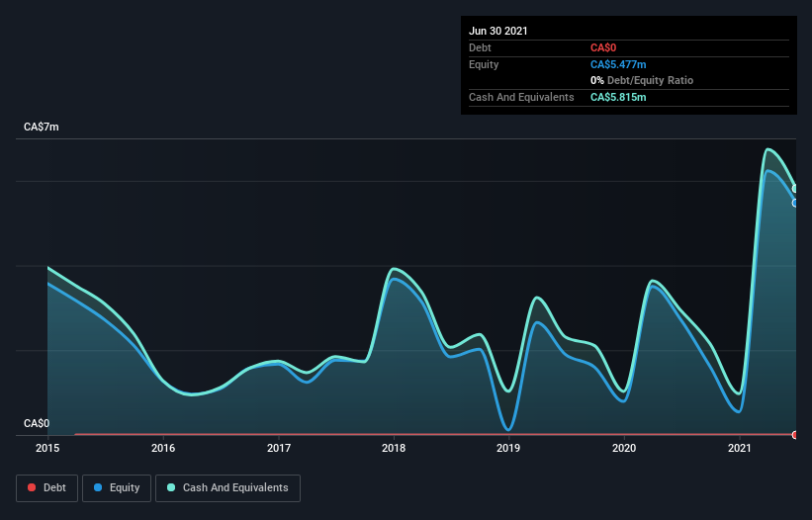The image size is (812, 520).
Task: Click the 2019 x-axis label
Action: click(508, 448)
